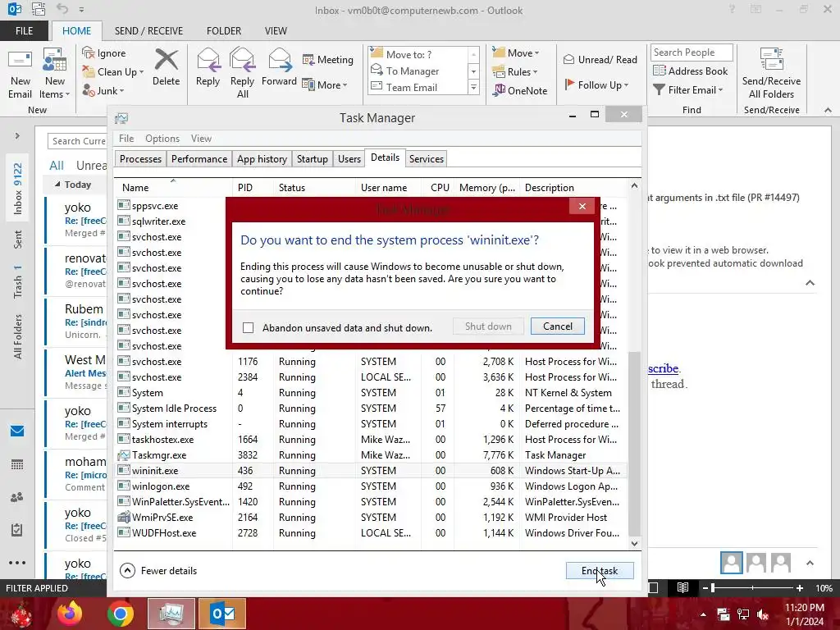This screenshot has height=630, width=840.
Task: Click the Search Current Mailbox box
Action: [77, 141]
